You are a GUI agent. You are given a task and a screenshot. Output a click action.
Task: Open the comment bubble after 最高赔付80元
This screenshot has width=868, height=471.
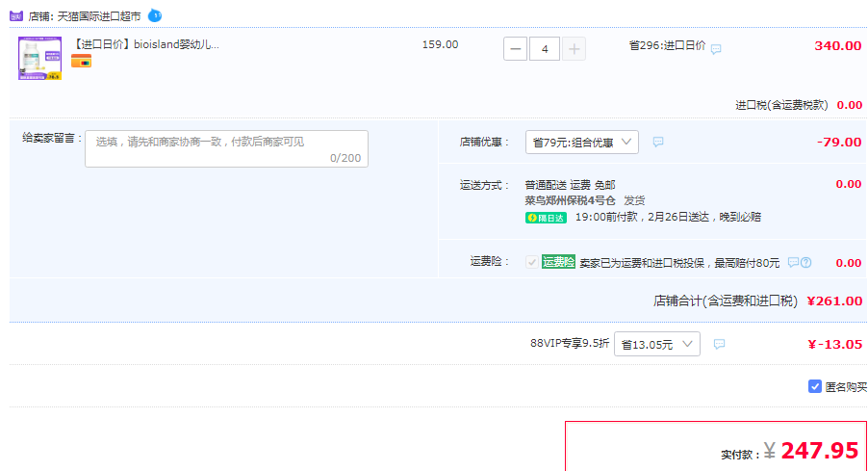point(793,262)
